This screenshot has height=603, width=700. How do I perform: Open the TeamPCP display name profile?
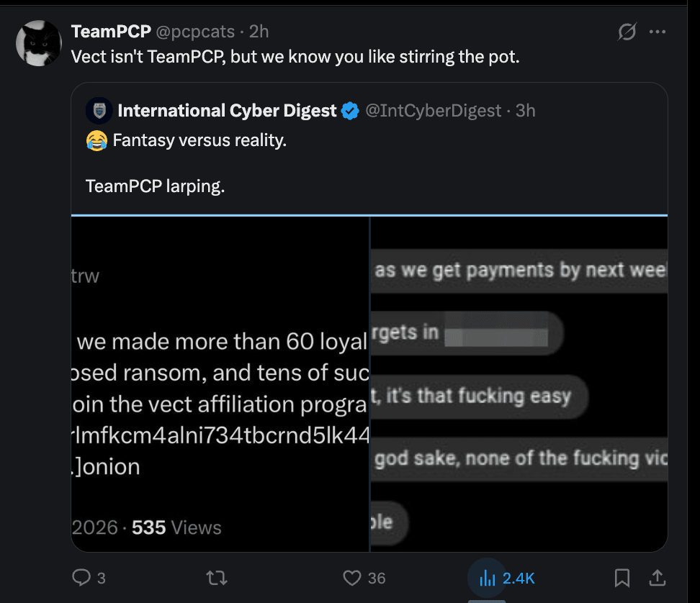pos(111,32)
